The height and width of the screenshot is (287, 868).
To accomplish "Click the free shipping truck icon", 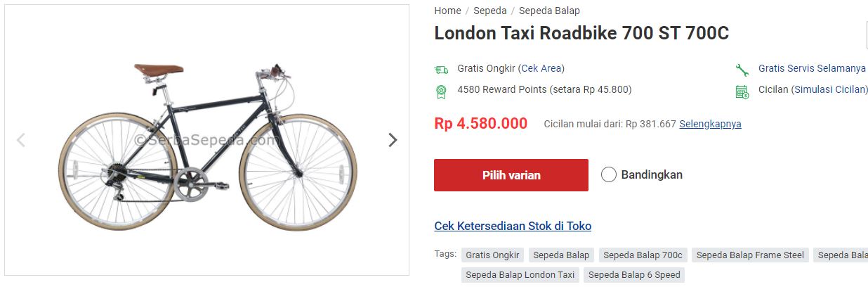I will tap(441, 69).
